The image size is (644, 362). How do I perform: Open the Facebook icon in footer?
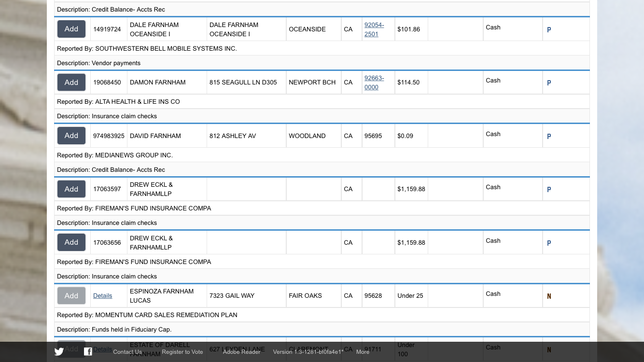(x=88, y=352)
